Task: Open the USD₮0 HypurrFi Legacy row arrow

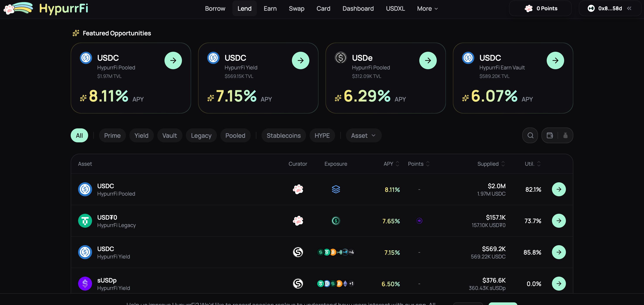Action: pos(559,221)
